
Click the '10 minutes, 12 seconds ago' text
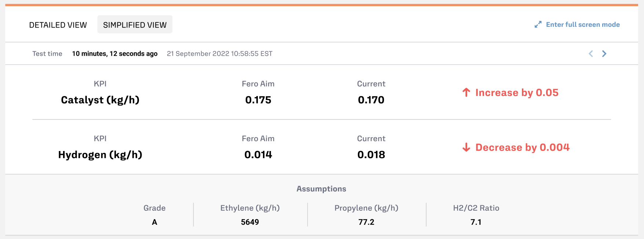point(115,54)
